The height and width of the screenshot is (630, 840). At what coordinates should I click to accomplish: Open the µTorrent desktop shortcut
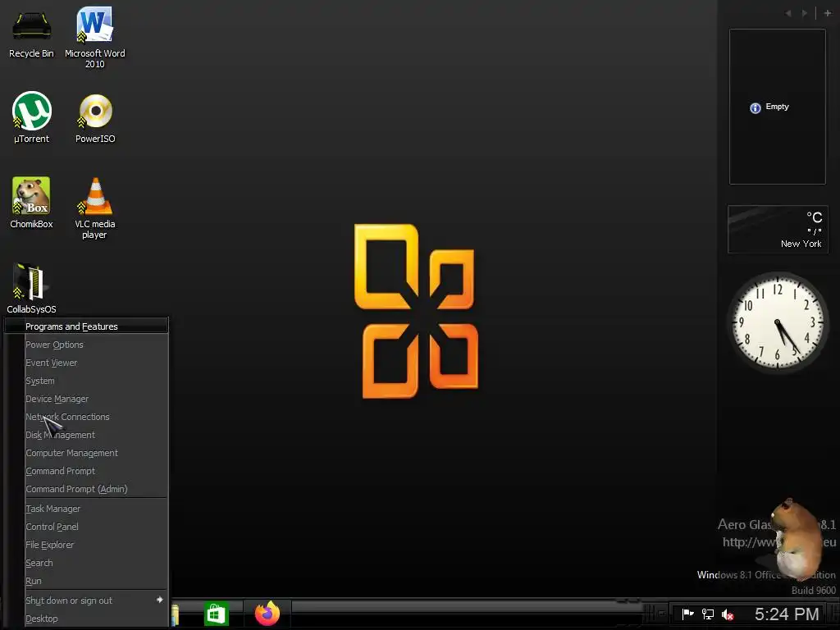pyautogui.click(x=32, y=116)
